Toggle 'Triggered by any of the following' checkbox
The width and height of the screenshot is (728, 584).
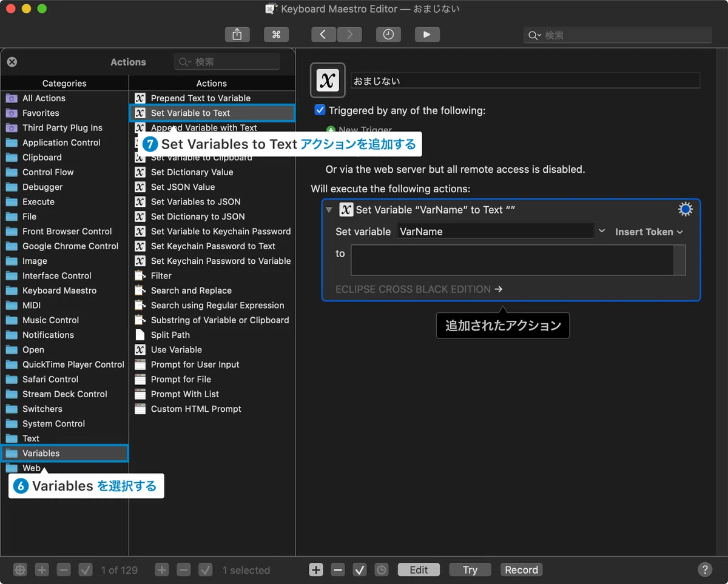(320, 110)
